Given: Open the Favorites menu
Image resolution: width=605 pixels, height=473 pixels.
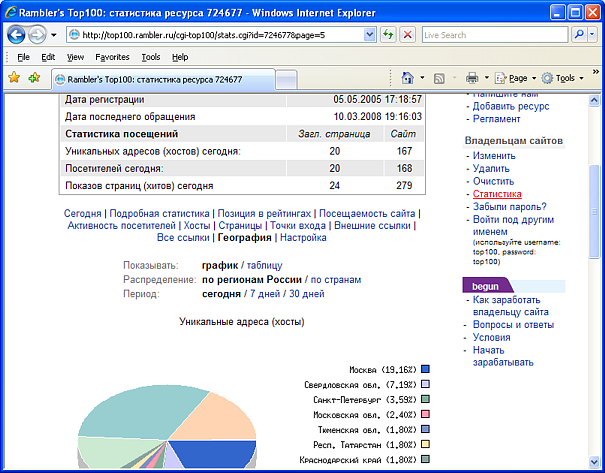Looking at the screenshot, I should pyautogui.click(x=112, y=57).
